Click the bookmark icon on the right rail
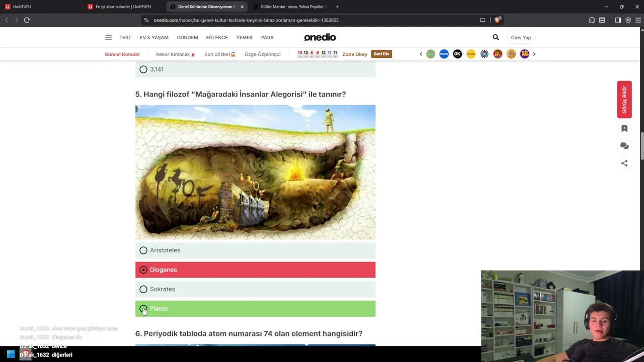 coord(624,129)
